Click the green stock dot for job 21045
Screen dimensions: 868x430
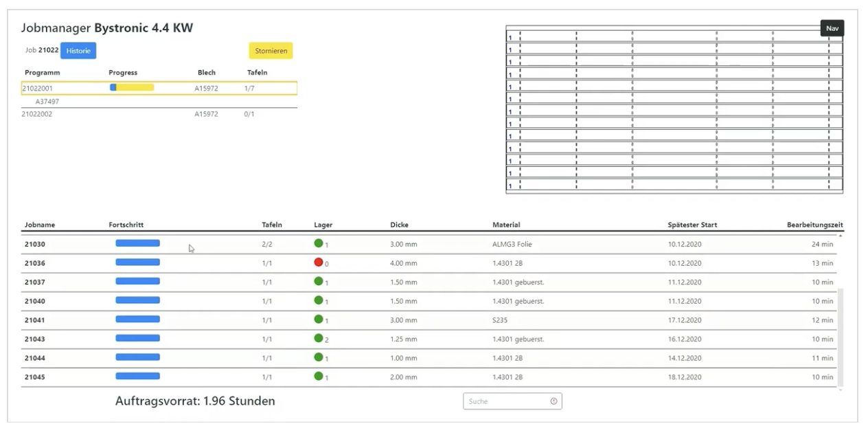pyautogui.click(x=318, y=376)
